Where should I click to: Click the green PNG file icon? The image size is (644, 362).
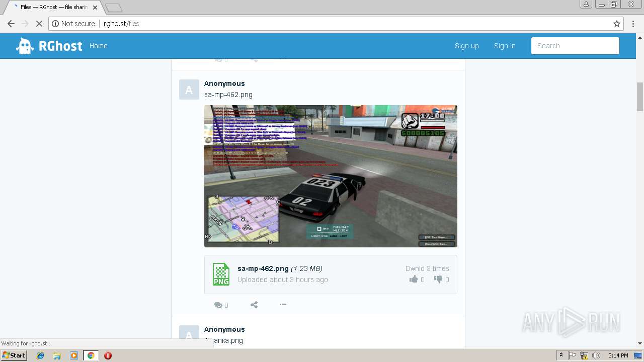point(221,274)
